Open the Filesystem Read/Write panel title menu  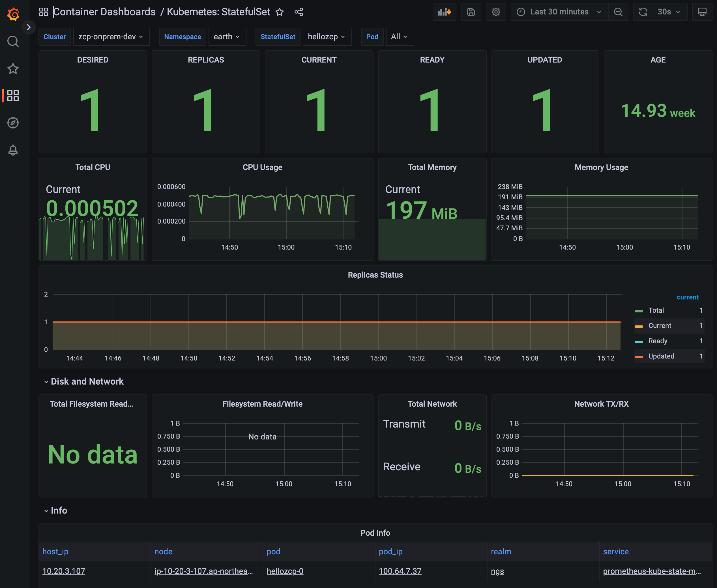pyautogui.click(x=262, y=404)
